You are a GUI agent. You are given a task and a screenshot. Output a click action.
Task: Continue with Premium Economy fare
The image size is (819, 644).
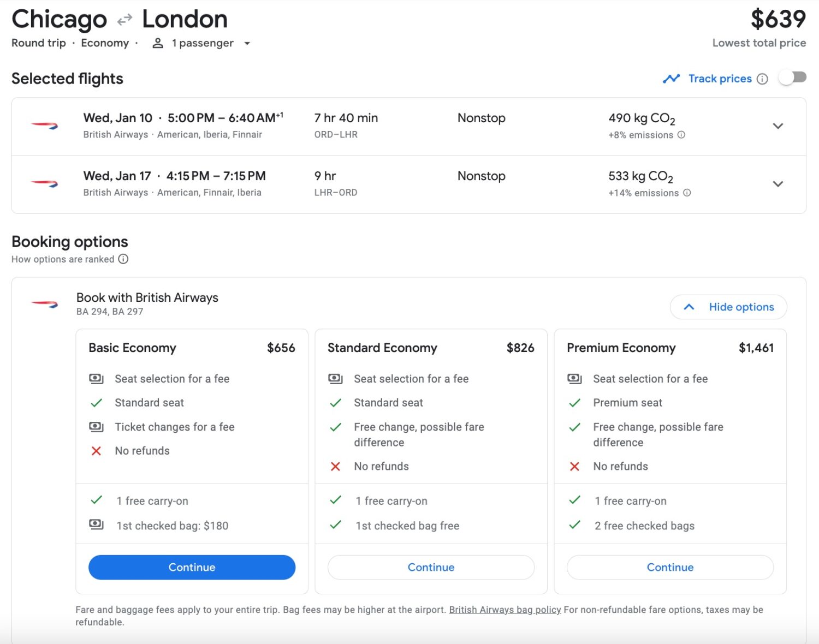tap(670, 567)
